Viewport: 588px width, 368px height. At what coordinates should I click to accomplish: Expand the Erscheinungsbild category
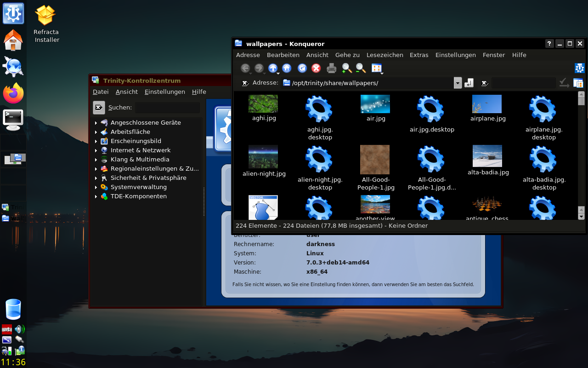(x=96, y=141)
